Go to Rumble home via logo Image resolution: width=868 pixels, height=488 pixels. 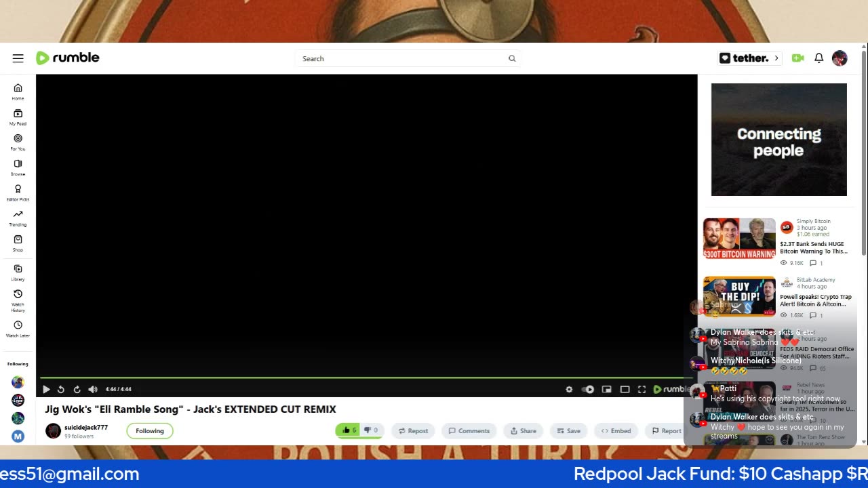pos(68,58)
